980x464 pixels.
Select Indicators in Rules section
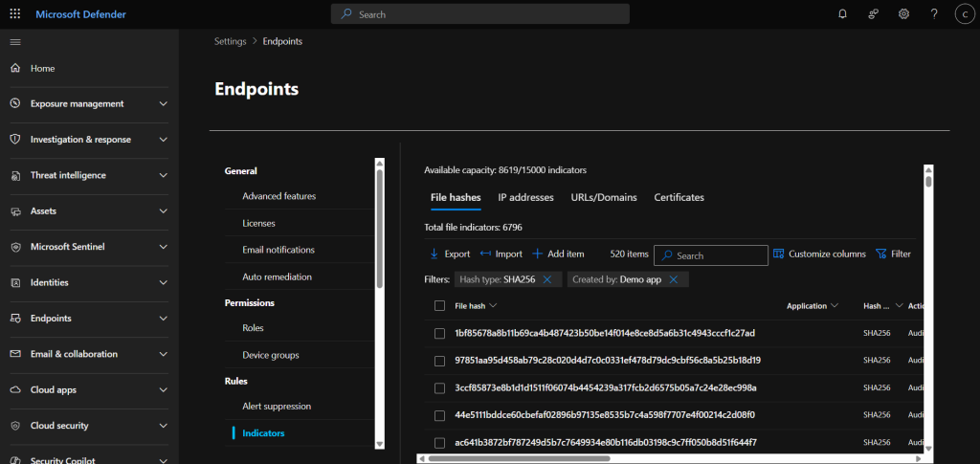263,433
